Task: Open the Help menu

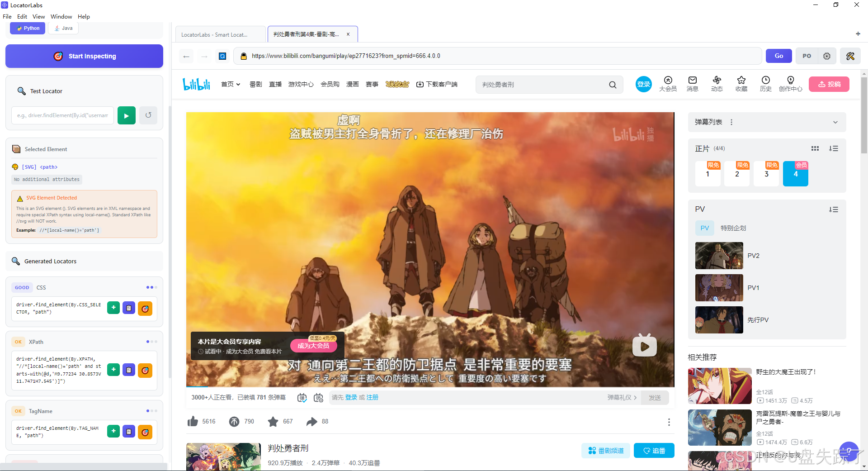Action: click(84, 16)
